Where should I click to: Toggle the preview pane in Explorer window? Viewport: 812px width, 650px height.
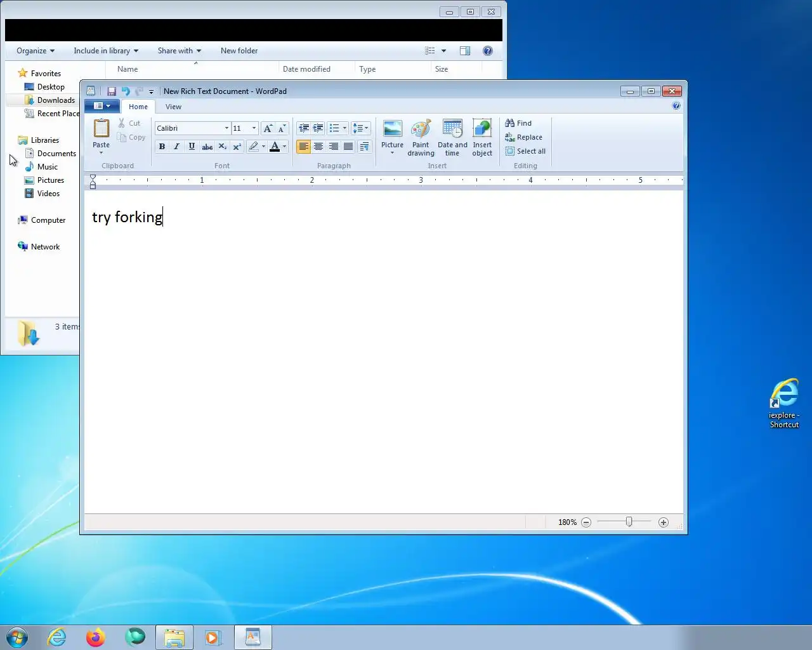(465, 51)
